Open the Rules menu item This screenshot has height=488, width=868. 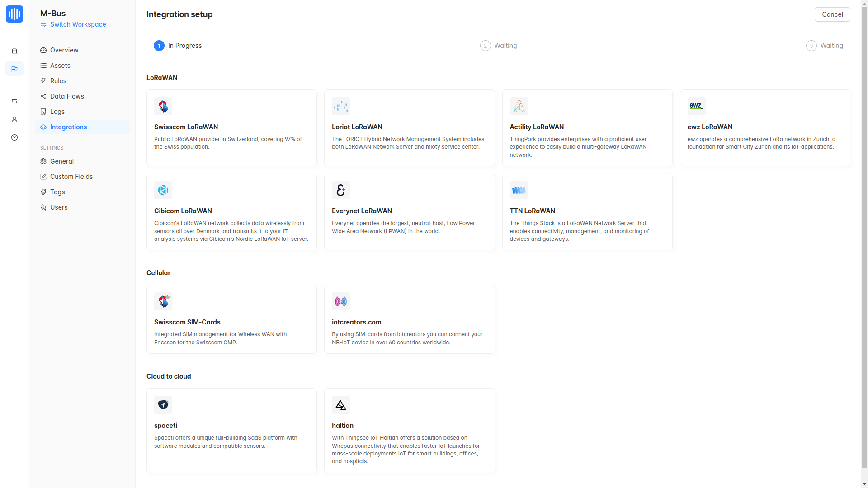pos(58,81)
